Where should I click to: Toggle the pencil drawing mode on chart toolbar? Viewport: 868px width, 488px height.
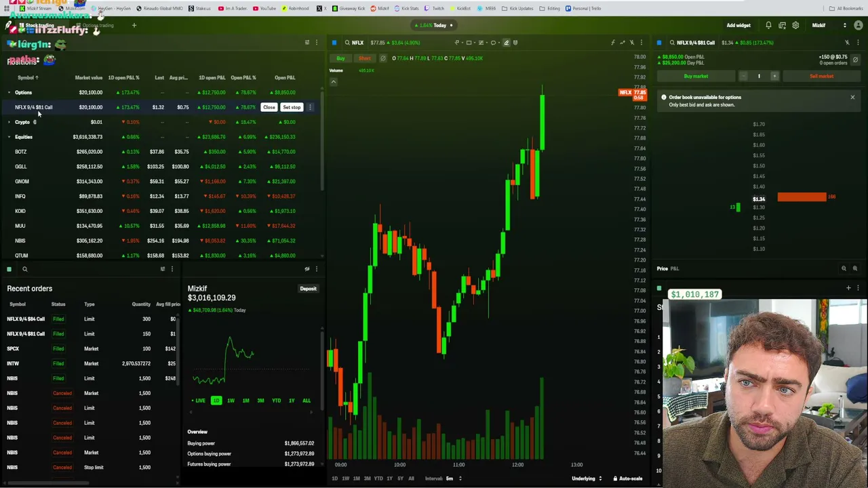point(506,43)
